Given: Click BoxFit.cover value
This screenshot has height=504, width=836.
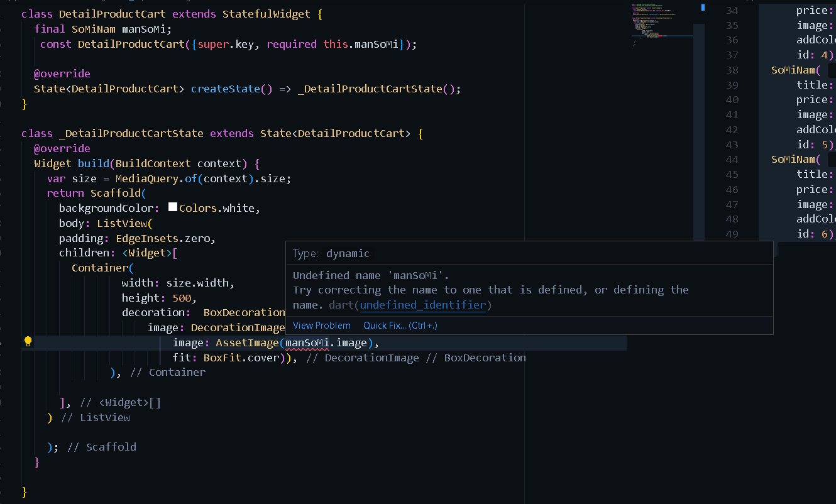Looking at the screenshot, I should 241,358.
